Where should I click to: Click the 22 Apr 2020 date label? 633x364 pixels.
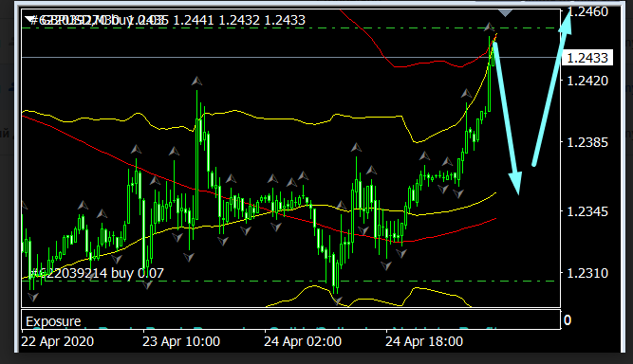coord(57,341)
